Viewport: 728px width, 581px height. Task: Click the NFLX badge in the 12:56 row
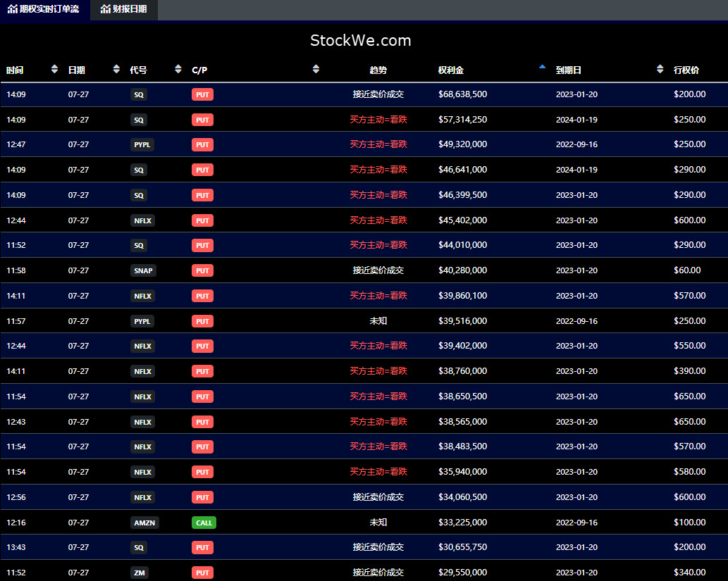[x=142, y=497]
